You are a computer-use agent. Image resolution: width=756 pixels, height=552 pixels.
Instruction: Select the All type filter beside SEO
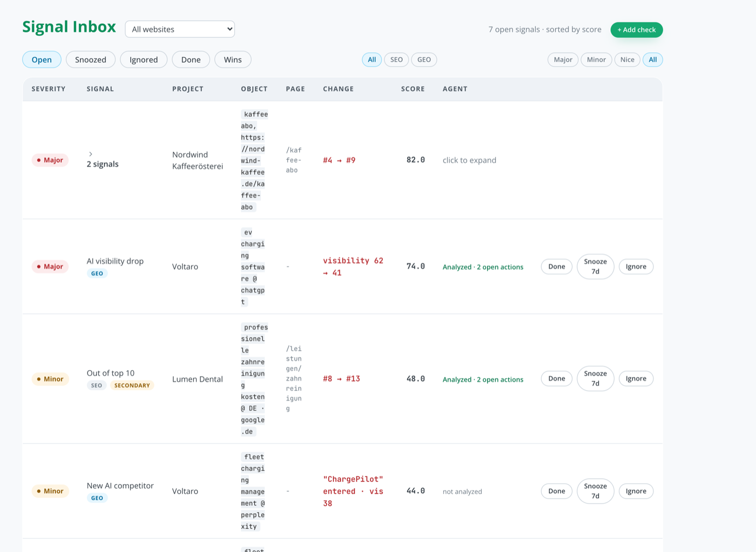point(372,59)
